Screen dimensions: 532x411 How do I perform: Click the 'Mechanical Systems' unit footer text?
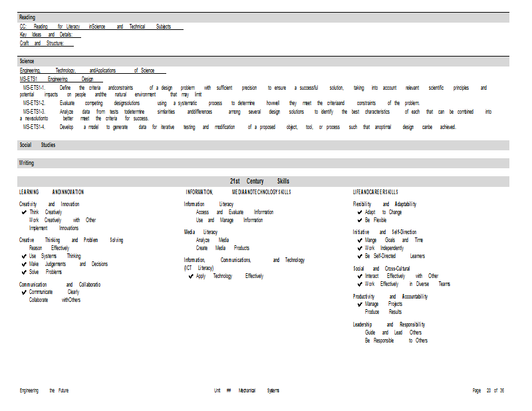point(259,390)
